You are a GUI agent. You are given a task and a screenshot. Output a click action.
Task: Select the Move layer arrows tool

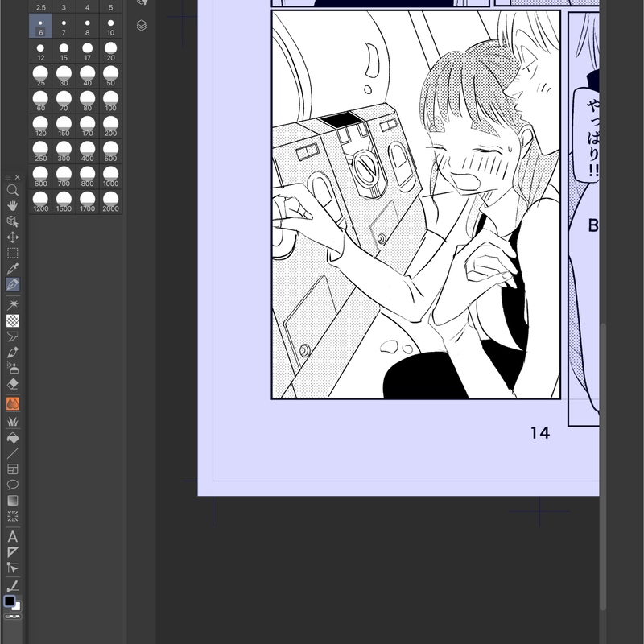13,237
